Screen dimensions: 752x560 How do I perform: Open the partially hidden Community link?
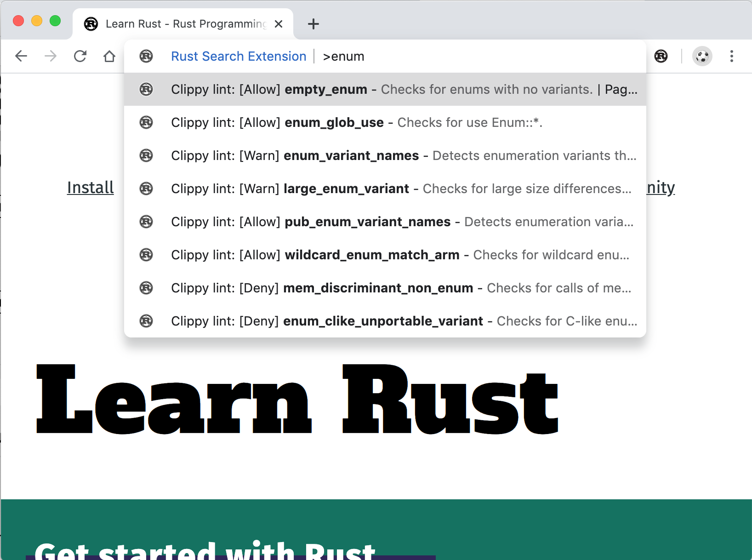pos(661,188)
